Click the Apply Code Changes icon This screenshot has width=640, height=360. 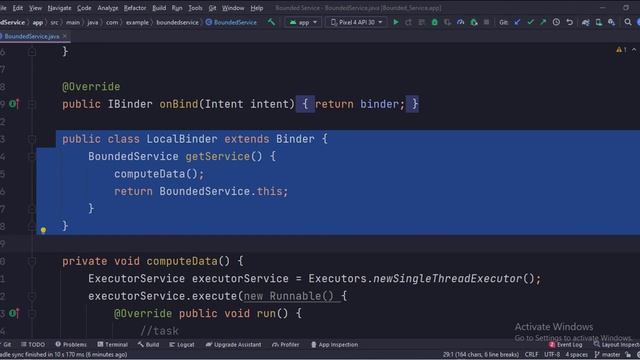[422, 22]
